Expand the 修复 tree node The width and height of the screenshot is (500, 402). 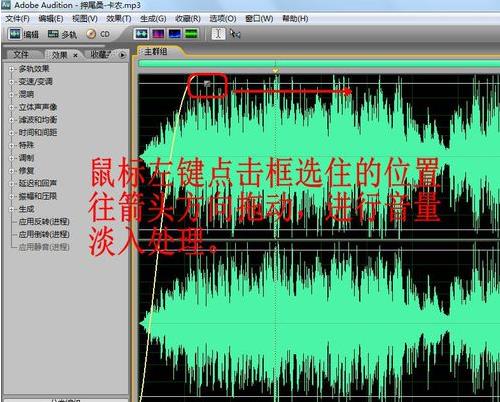[11, 171]
